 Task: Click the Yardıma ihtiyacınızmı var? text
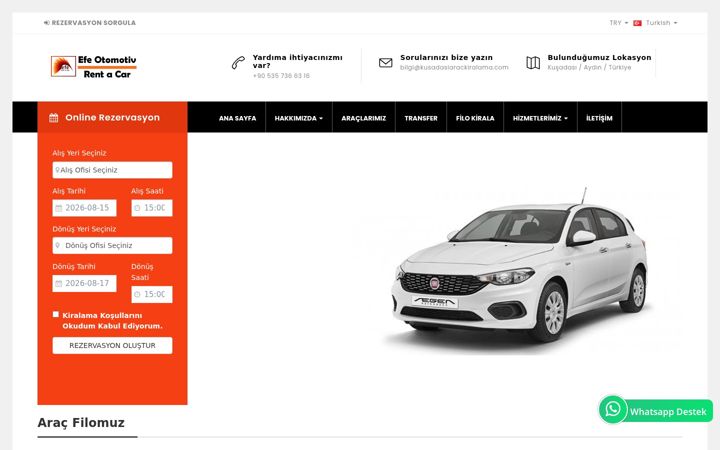coord(298,62)
